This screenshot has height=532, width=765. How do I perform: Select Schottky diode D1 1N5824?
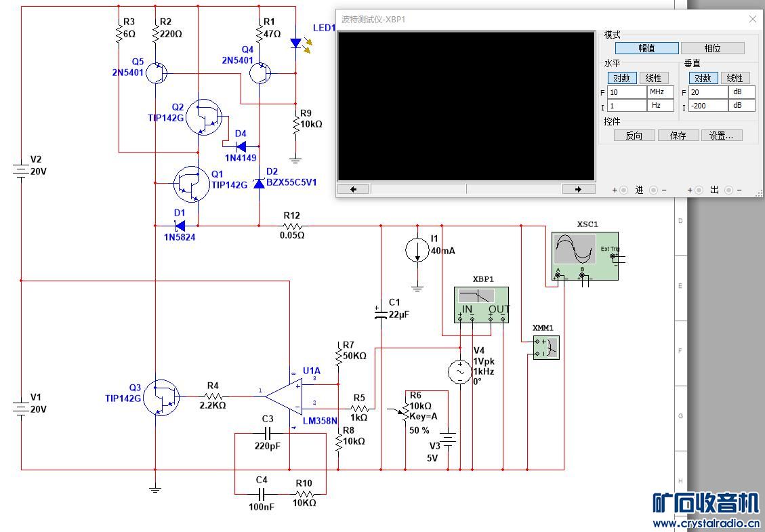pos(180,226)
